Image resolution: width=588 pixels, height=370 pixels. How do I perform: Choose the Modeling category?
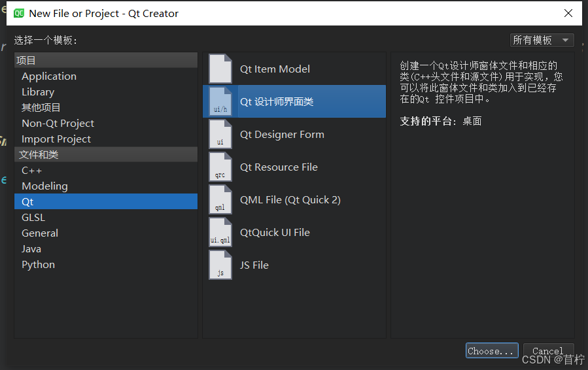coord(106,186)
